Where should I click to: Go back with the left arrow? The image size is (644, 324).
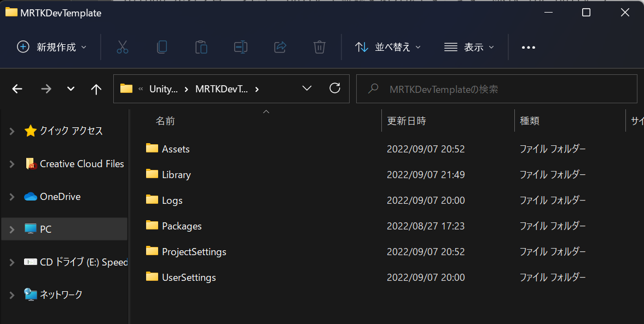pos(18,89)
